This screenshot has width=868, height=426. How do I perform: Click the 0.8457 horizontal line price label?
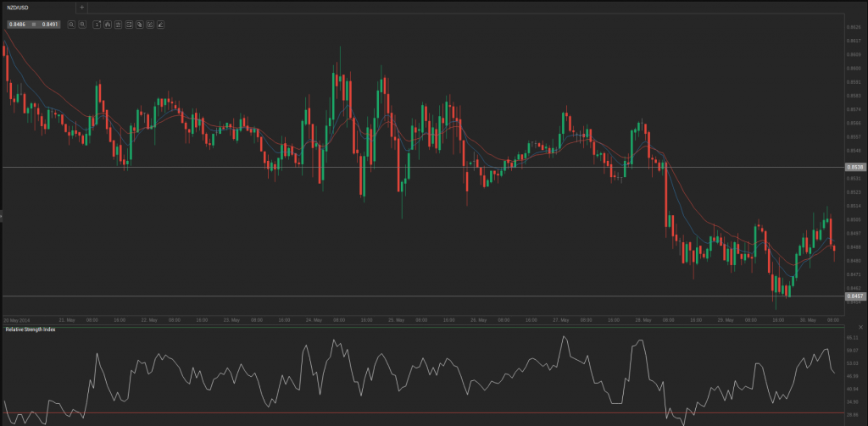(x=854, y=296)
